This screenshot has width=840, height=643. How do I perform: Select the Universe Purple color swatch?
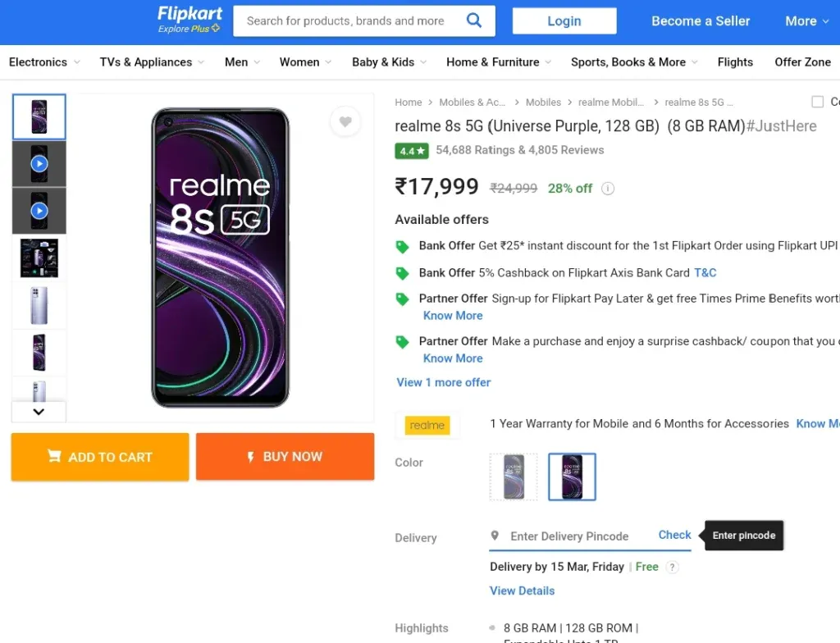572,477
